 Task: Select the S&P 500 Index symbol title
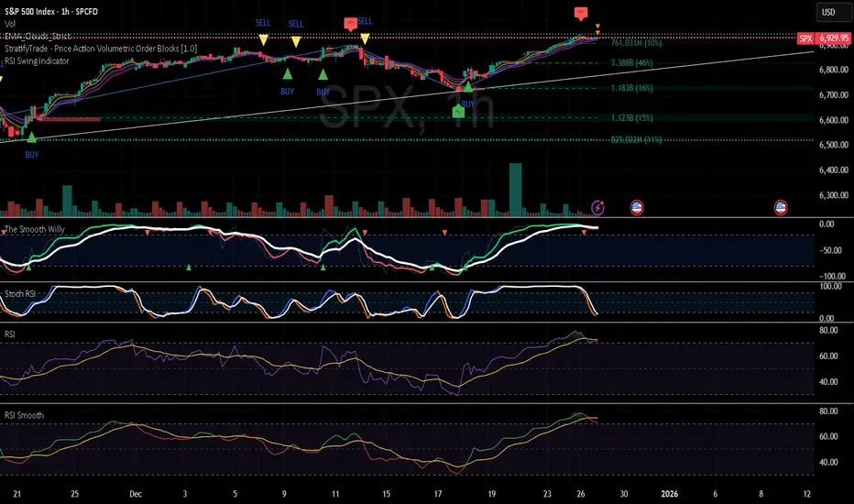51,11
